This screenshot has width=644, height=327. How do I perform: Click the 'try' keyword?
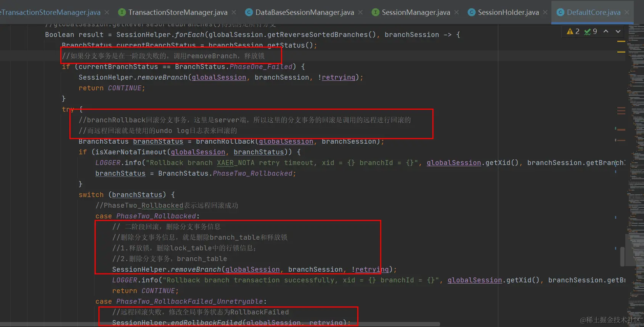tap(68, 109)
